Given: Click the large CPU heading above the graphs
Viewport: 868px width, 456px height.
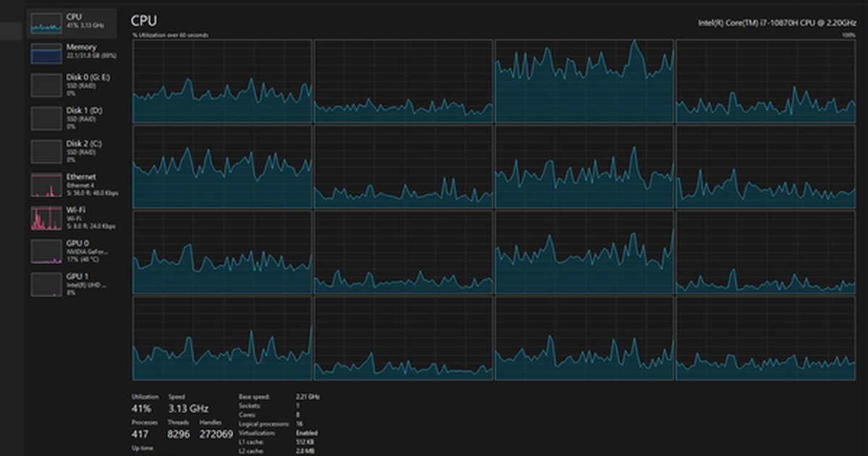Looking at the screenshot, I should (143, 20).
